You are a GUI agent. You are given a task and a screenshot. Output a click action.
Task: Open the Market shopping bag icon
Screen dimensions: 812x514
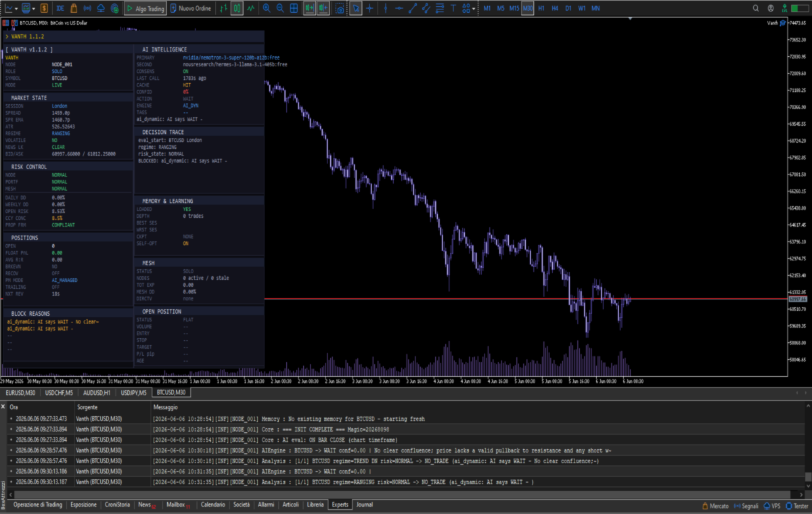point(74,8)
